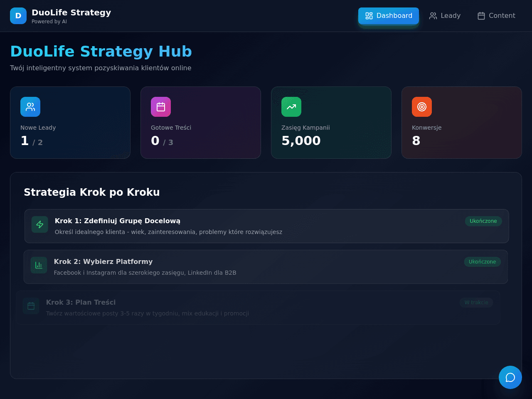This screenshot has height=399, width=532.
Task: Click the Twórz wartościowe posty description
Action: click(148, 313)
